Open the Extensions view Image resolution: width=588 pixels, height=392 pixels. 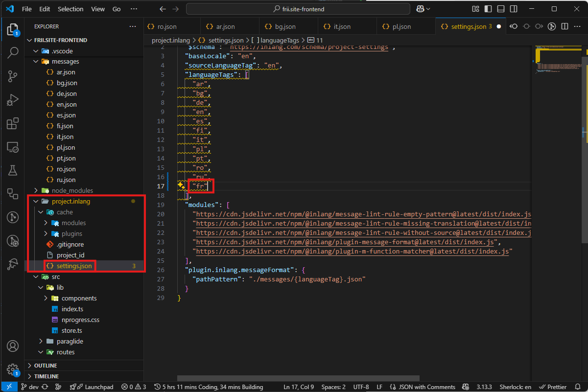click(x=12, y=123)
